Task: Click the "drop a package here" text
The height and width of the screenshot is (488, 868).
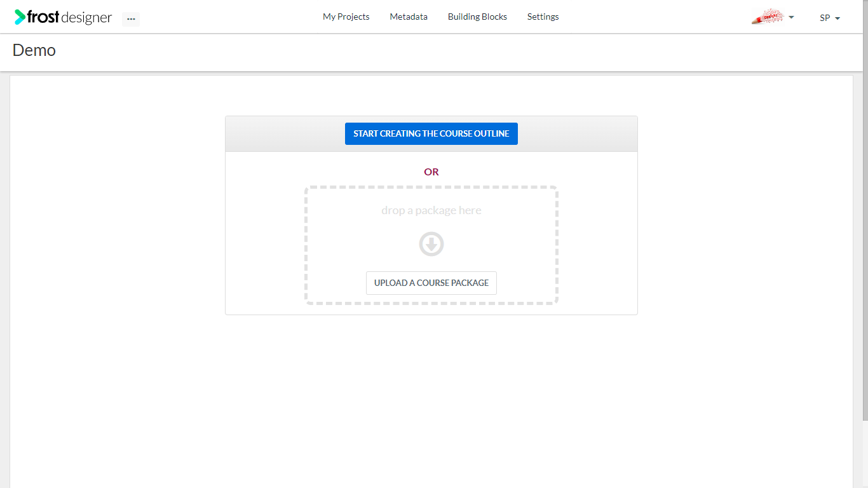Action: tap(431, 210)
